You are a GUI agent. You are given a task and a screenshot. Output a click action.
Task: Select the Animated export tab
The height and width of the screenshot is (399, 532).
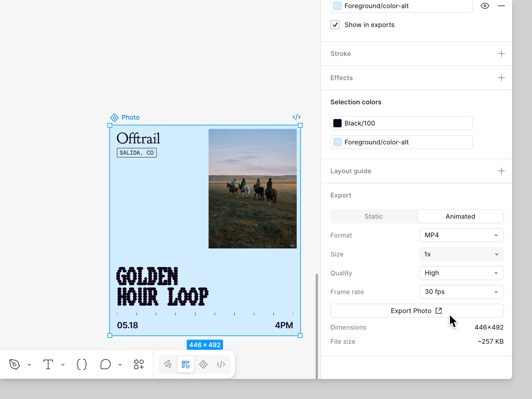coord(460,216)
